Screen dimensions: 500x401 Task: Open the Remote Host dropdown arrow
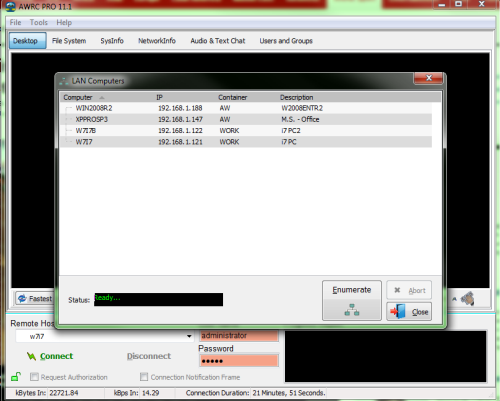[x=189, y=336]
